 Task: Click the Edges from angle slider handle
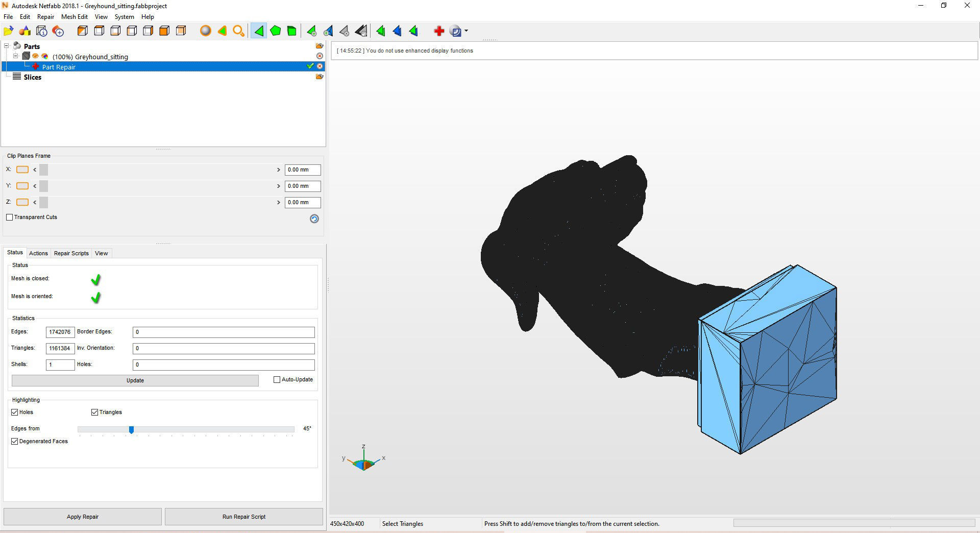(131, 430)
